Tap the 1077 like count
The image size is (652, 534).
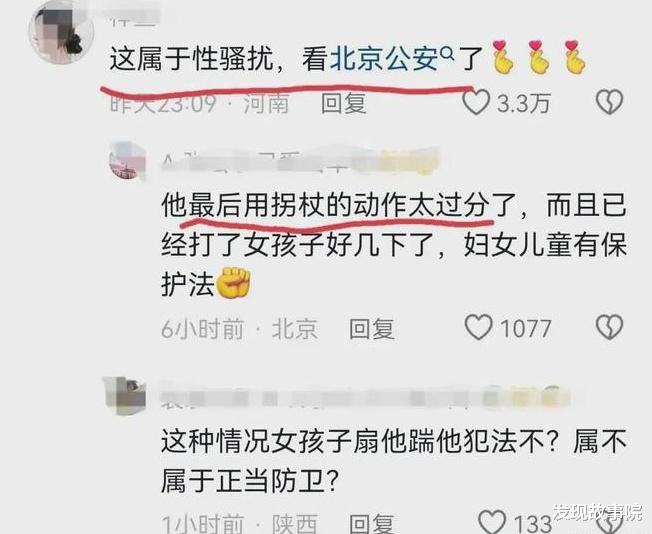[525, 329]
